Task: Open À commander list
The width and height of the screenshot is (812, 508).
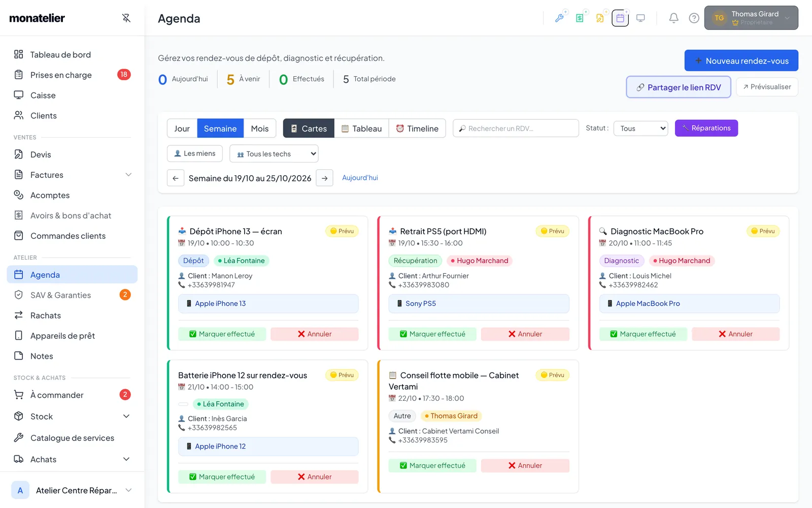Action: tap(72, 395)
